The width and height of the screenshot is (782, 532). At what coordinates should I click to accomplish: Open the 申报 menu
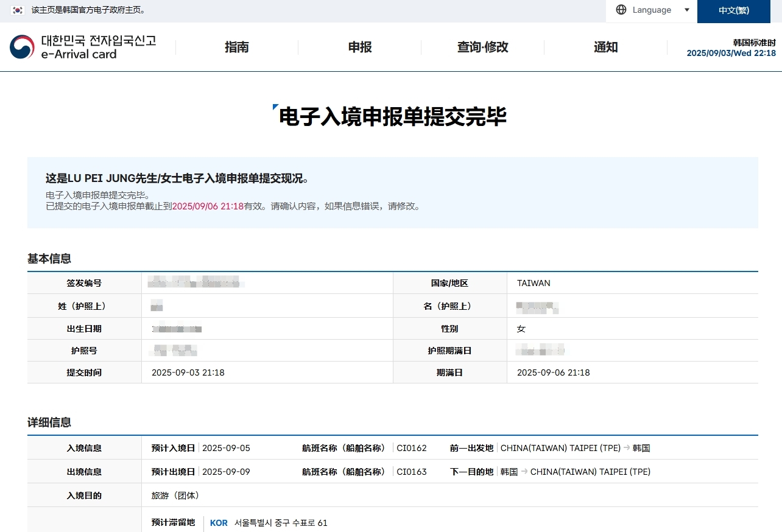point(360,47)
